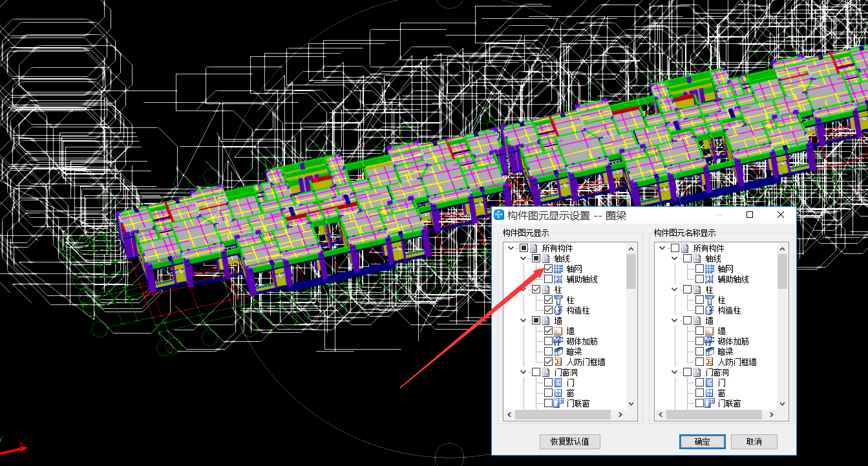Collapse 墙 group node in 构件图元显示 tree

(523, 321)
